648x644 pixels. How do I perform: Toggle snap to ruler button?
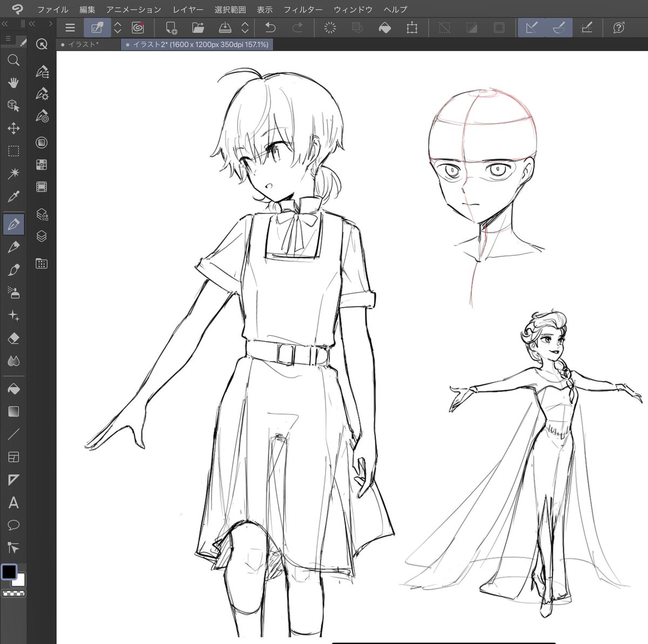(531, 28)
